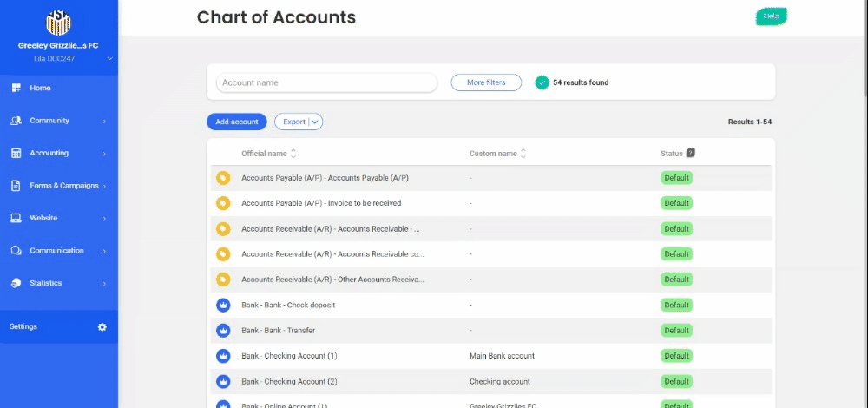Image resolution: width=868 pixels, height=408 pixels.
Task: Sort by Official name column arrows
Action: pos(293,154)
